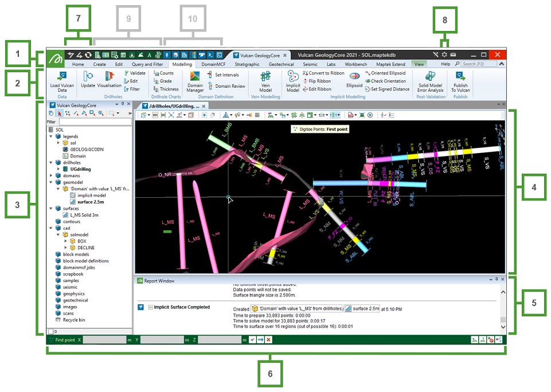The height and width of the screenshot is (392, 551).
Task: Click the ribbon Search box
Action: (479, 64)
